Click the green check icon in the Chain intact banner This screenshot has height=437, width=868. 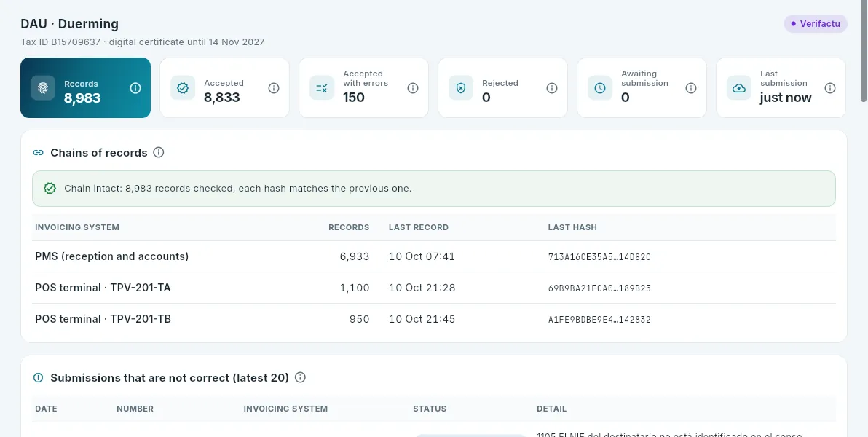click(x=50, y=189)
